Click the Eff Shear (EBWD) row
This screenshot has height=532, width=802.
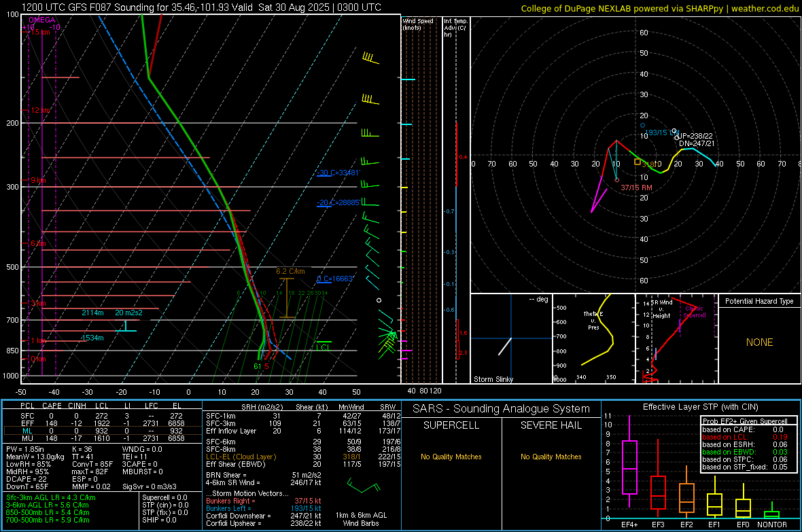(x=303, y=464)
